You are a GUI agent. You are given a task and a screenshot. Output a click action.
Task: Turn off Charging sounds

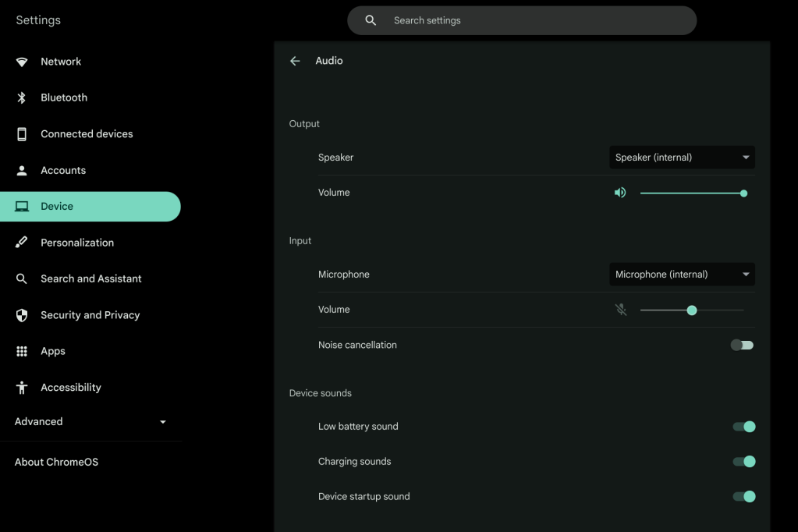(x=744, y=461)
